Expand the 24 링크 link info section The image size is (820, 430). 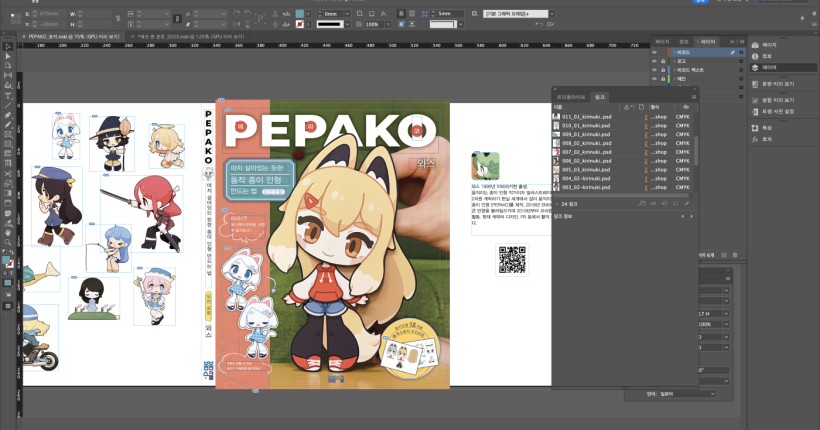[x=558, y=203]
